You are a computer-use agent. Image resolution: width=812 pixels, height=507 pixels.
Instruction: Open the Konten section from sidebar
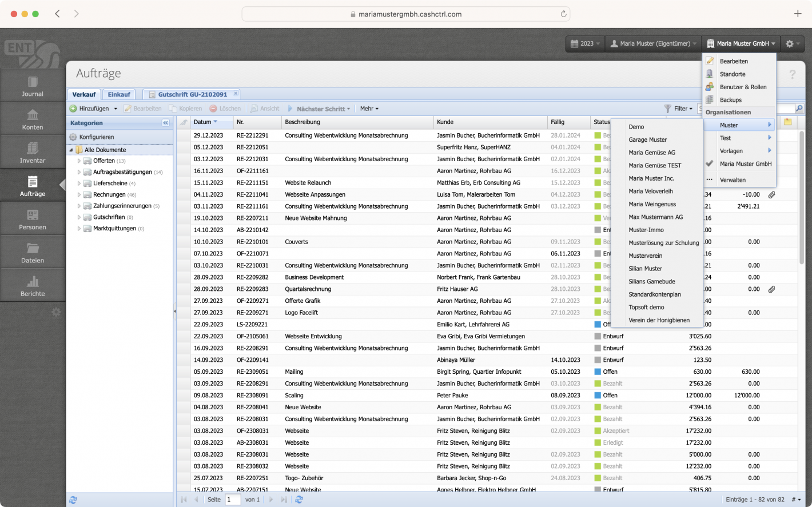32,118
